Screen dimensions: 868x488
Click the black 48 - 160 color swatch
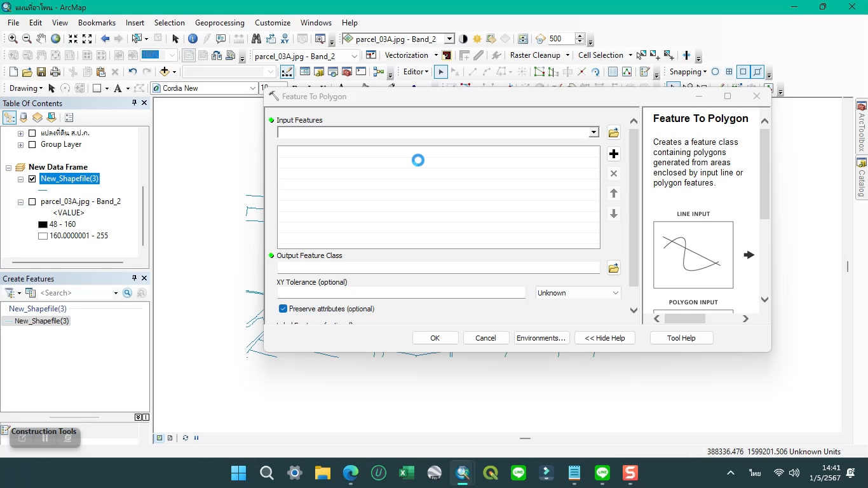point(43,224)
